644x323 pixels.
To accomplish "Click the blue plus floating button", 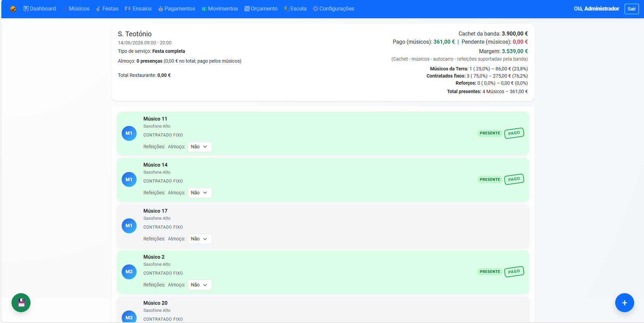I will point(624,303).
